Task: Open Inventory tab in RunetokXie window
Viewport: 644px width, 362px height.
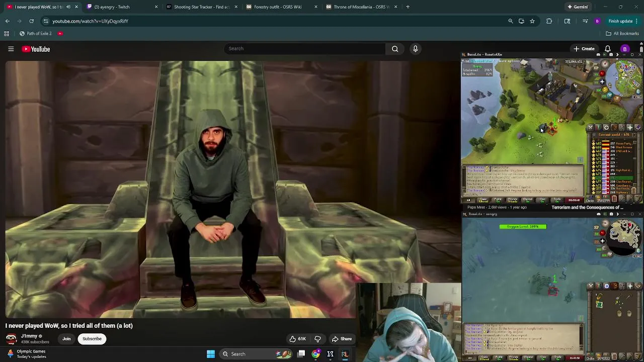Action: [x=614, y=128]
